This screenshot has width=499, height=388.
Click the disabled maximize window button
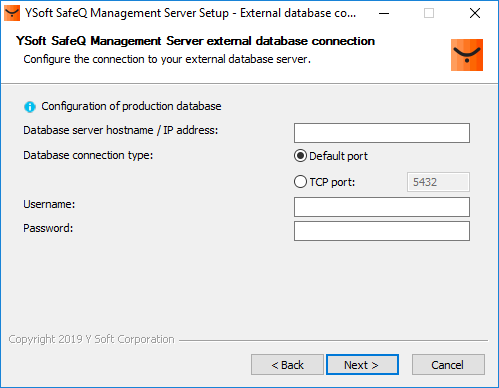click(x=429, y=13)
